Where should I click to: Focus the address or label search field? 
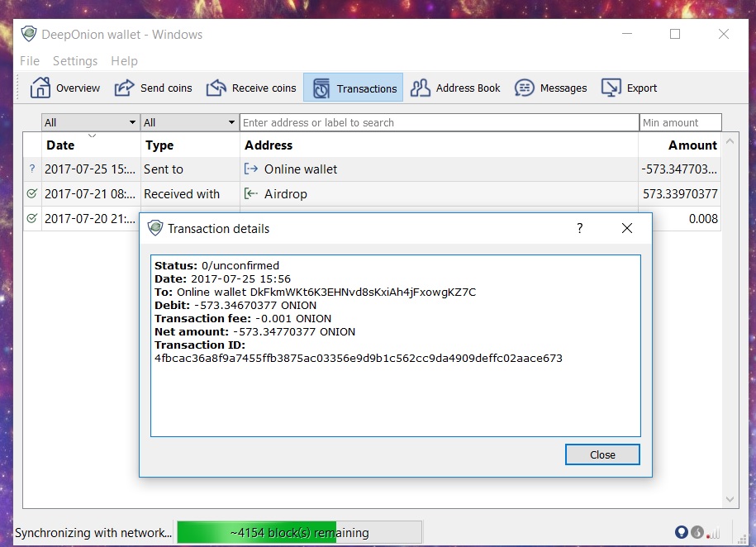pyautogui.click(x=440, y=122)
